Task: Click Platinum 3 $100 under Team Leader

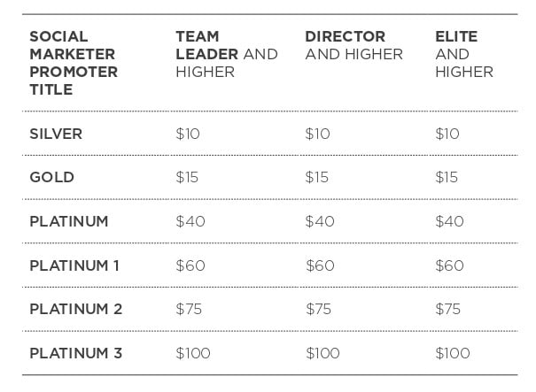Action: pos(193,353)
